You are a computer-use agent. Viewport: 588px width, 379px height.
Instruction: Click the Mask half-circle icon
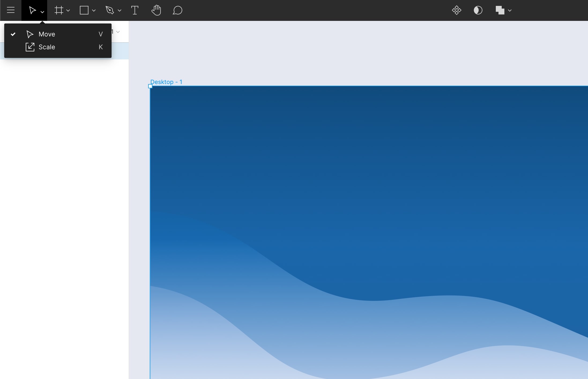coord(478,10)
